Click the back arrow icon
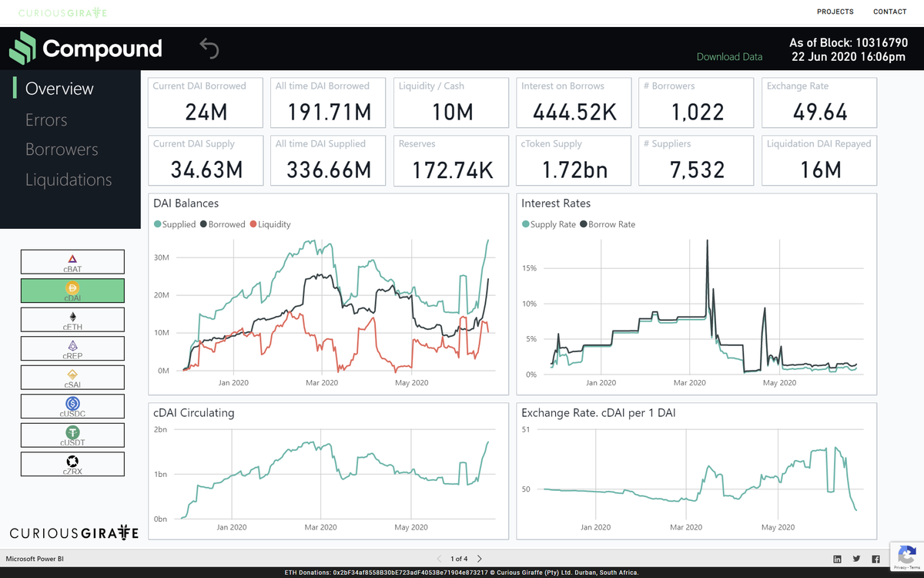Image resolution: width=924 pixels, height=578 pixels. (x=209, y=48)
